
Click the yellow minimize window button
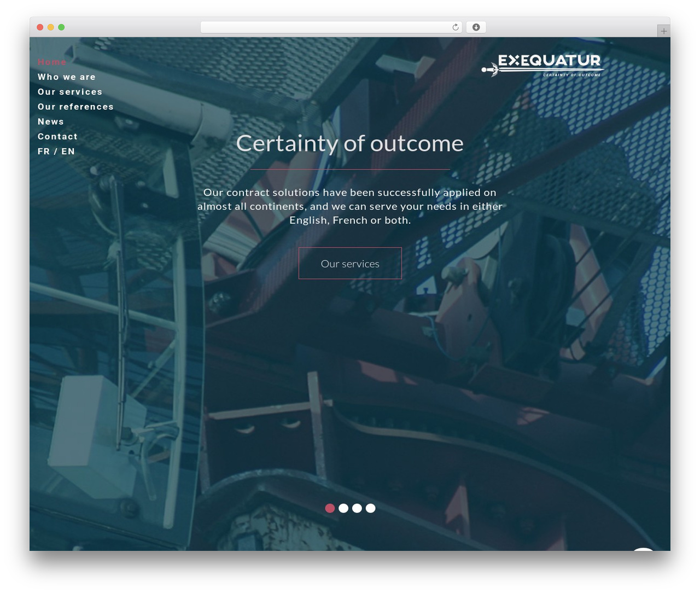point(51,27)
